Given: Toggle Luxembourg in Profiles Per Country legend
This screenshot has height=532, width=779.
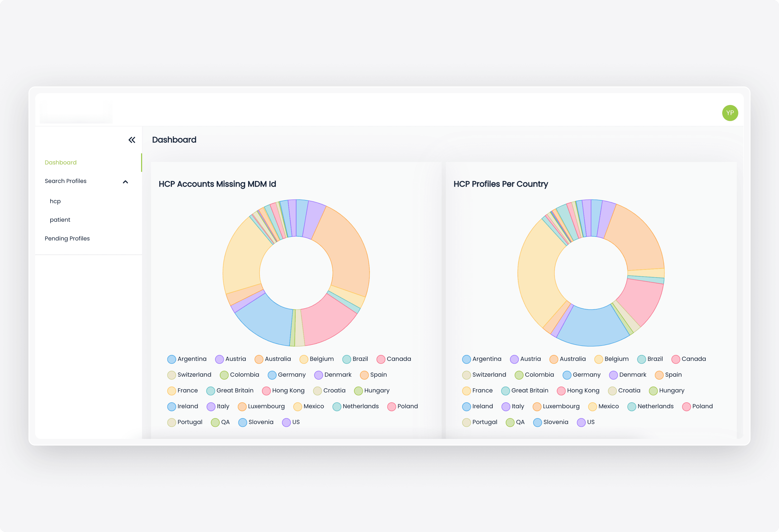Looking at the screenshot, I should [556, 406].
